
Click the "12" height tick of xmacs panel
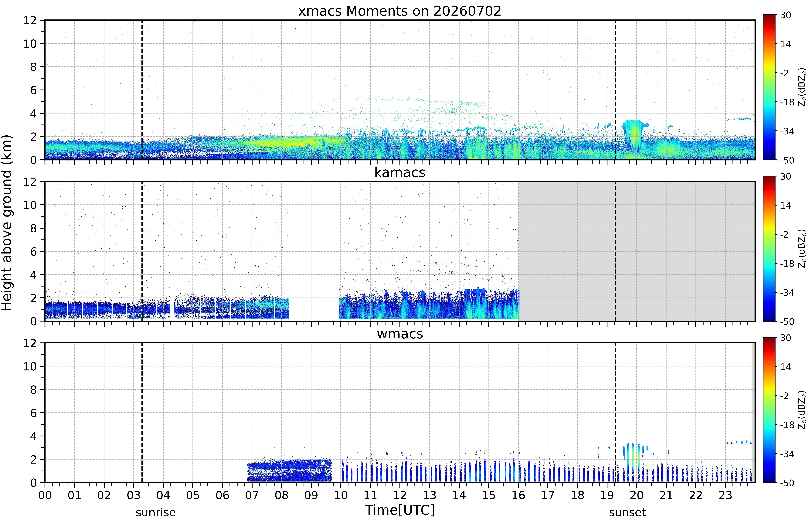(x=30, y=20)
